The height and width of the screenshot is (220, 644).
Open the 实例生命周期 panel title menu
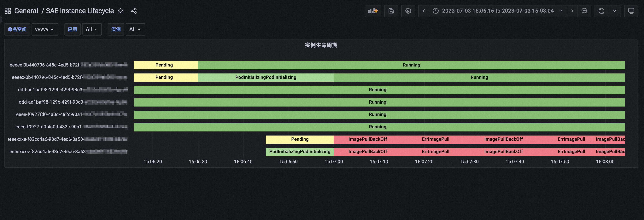coord(321,45)
